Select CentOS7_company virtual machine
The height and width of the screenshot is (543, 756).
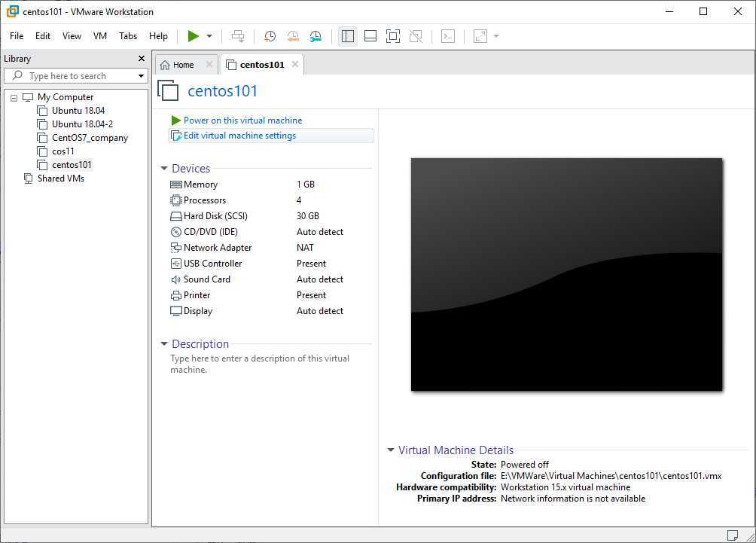point(90,137)
